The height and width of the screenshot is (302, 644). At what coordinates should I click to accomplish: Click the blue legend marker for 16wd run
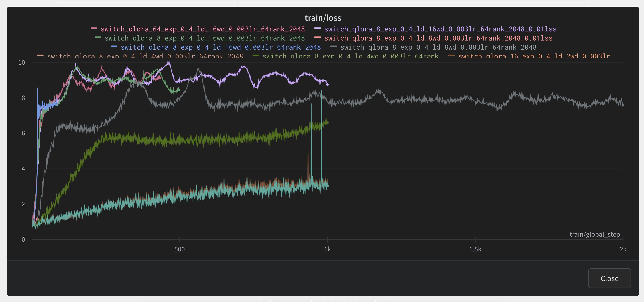(x=114, y=46)
